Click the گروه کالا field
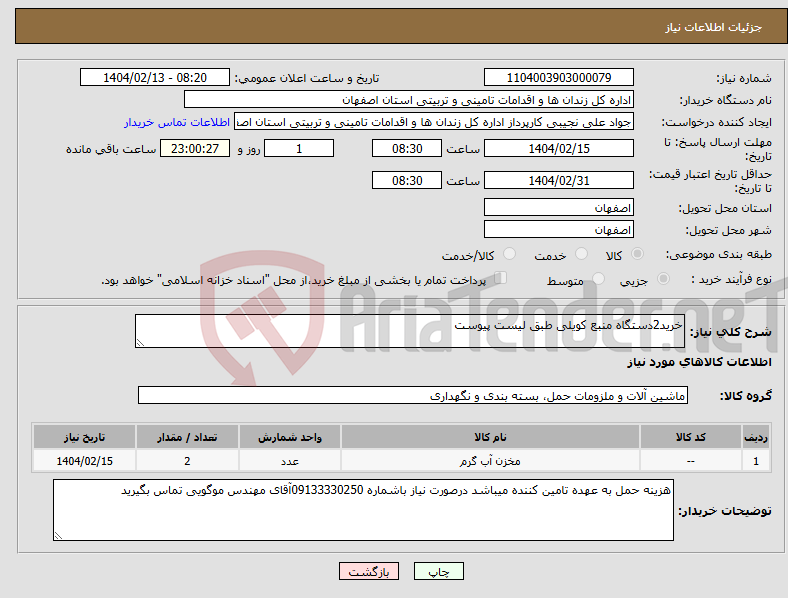 click(x=413, y=395)
